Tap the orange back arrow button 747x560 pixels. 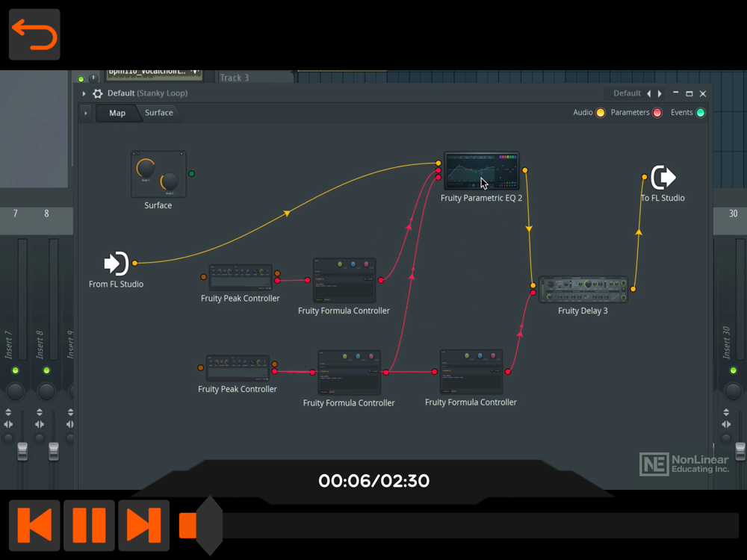pyautogui.click(x=34, y=34)
